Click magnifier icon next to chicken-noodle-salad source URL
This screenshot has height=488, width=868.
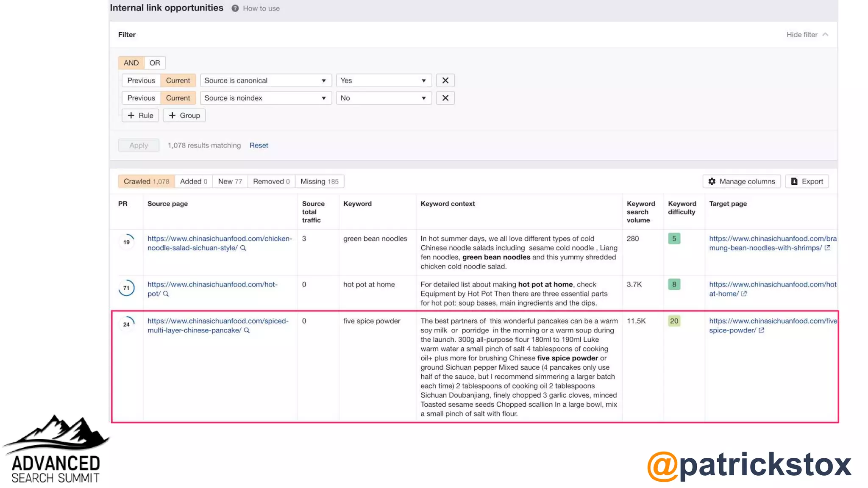(x=243, y=248)
